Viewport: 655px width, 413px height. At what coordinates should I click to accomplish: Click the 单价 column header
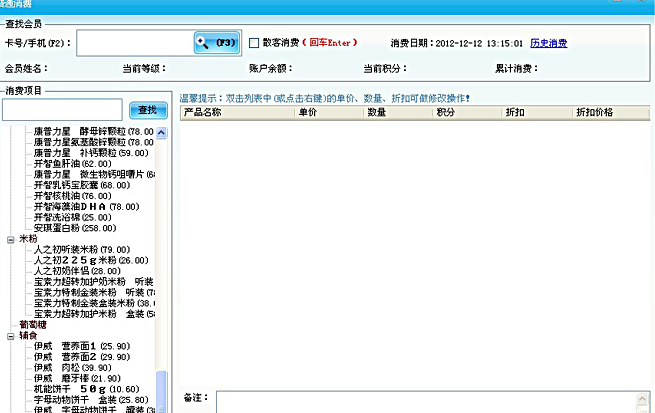pos(329,112)
